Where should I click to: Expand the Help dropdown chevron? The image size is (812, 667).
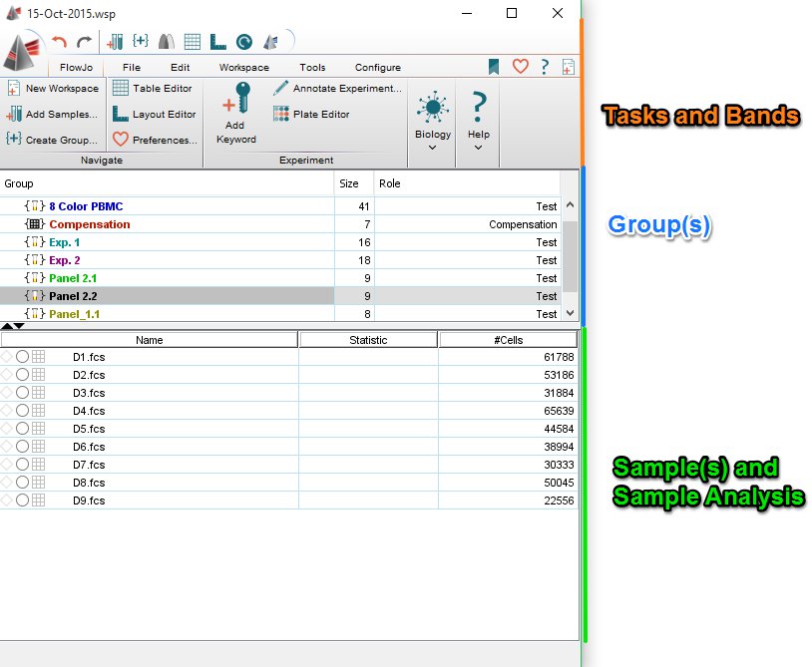pyautogui.click(x=477, y=146)
